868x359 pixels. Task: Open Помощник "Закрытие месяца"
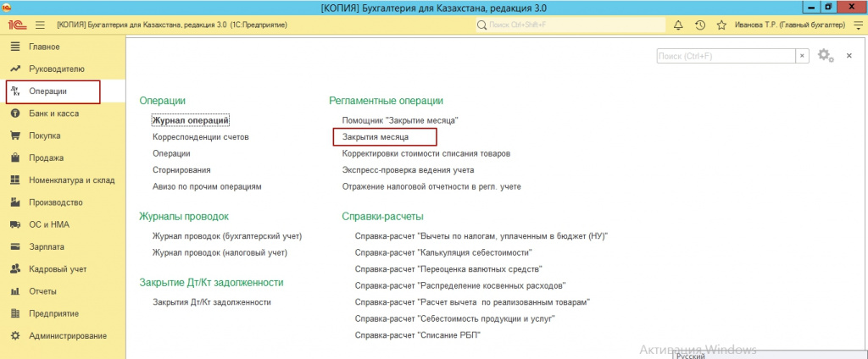pyautogui.click(x=401, y=120)
